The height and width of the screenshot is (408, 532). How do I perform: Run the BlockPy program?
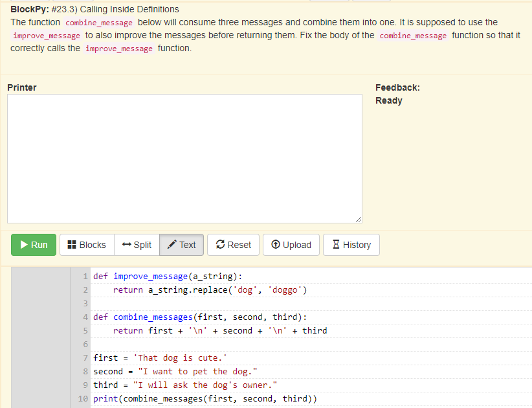click(x=33, y=245)
